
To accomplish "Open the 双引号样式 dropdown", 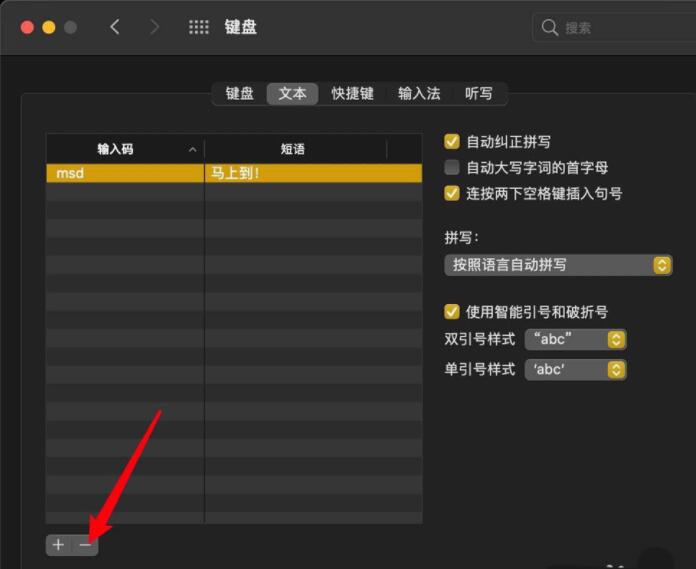I will (575, 340).
